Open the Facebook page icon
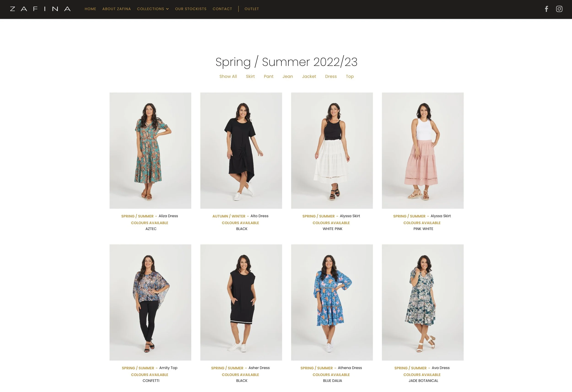This screenshot has width=572, height=392. (546, 9)
